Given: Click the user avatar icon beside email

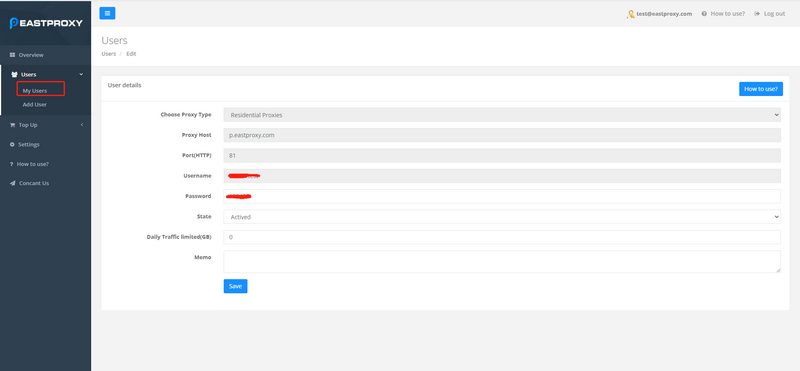Looking at the screenshot, I should [631, 14].
